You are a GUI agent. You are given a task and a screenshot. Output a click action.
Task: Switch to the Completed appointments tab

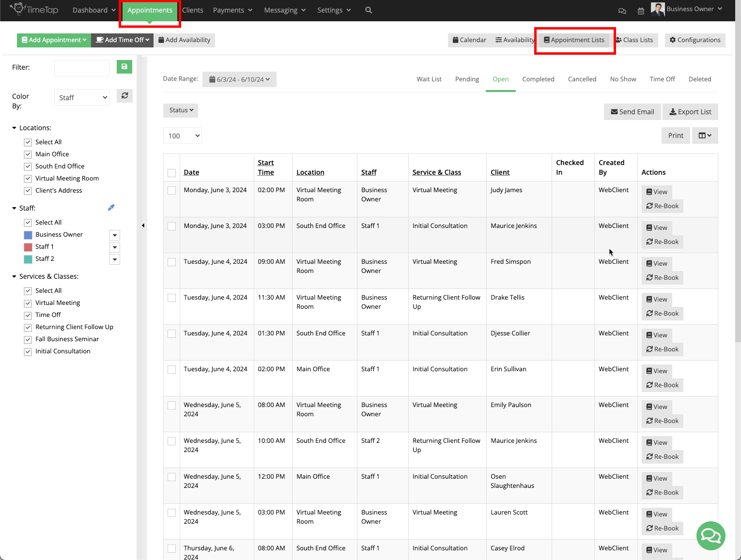pos(538,79)
